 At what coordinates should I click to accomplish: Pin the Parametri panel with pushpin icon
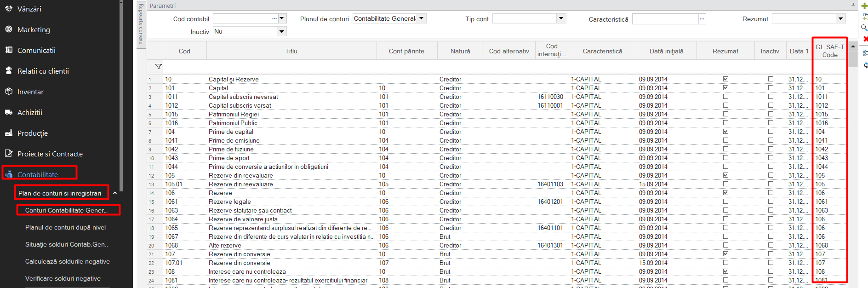pyautogui.click(x=853, y=5)
